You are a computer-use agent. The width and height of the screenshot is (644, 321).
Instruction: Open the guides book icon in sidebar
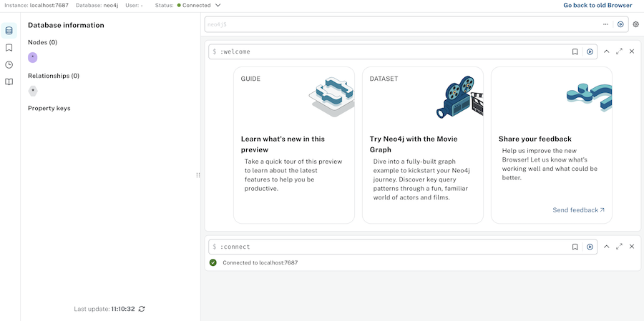click(9, 82)
